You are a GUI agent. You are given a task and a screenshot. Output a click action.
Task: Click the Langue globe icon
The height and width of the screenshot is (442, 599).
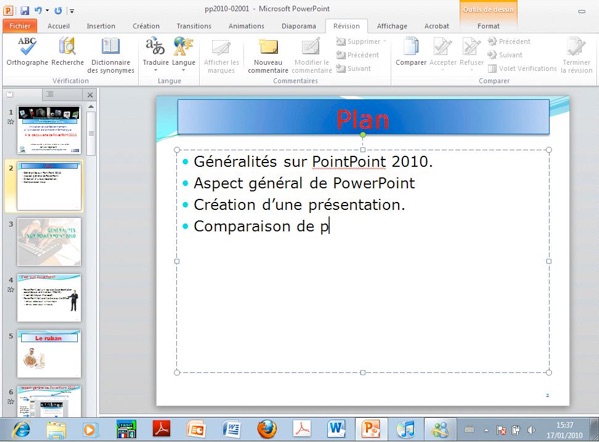[183, 47]
